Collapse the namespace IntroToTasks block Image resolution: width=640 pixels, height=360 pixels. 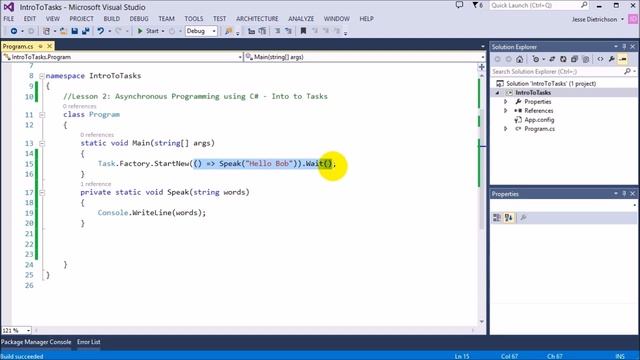(42, 76)
